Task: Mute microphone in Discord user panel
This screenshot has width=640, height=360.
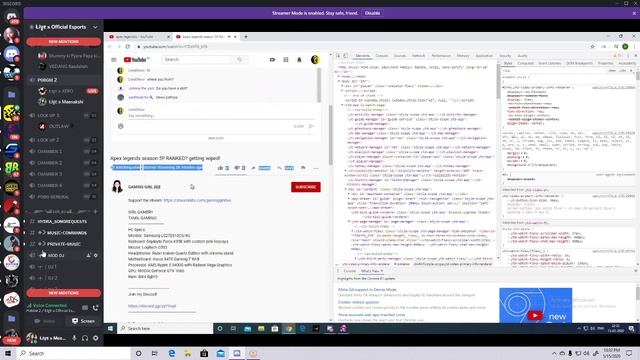Action: pyautogui.click(x=74, y=338)
